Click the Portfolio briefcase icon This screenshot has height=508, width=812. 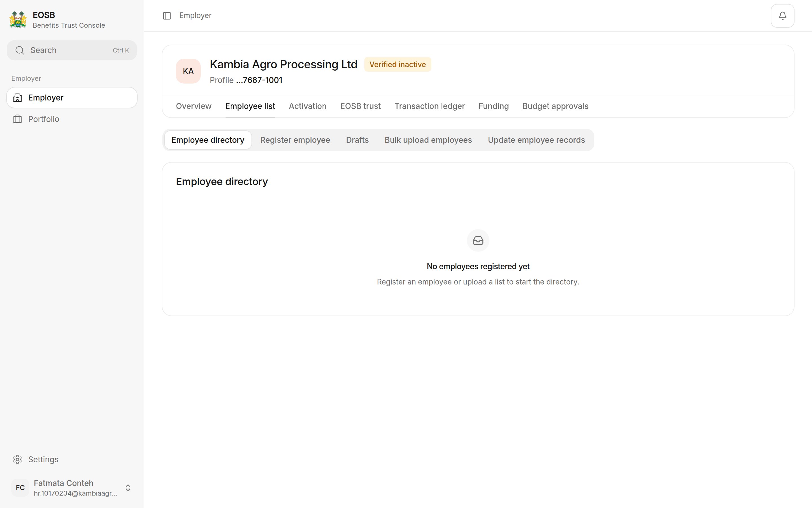[x=17, y=119]
